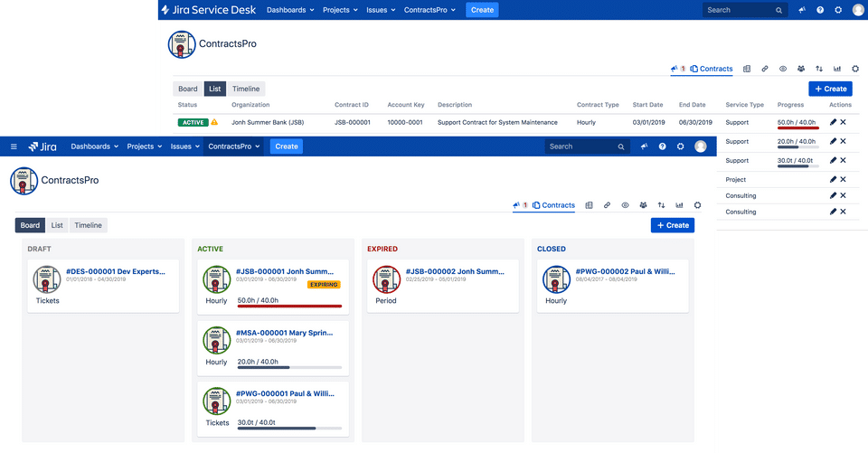Click up-down arrows icon in List window toolbar

tap(819, 70)
